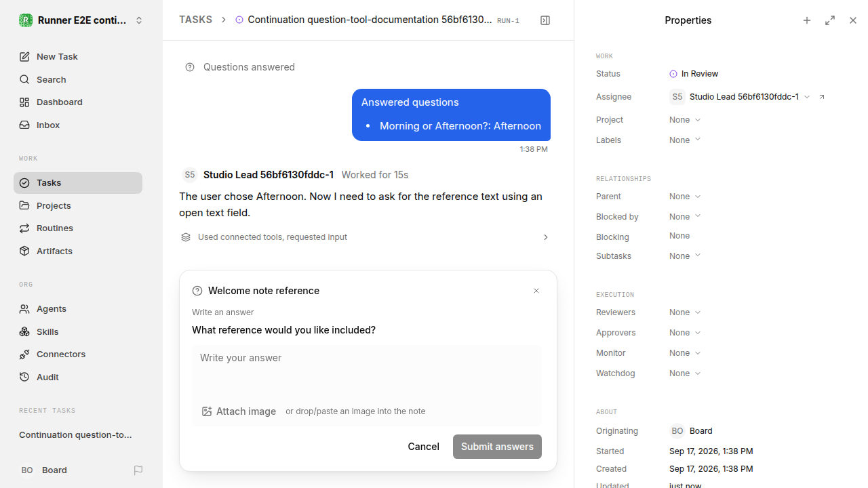Click the Answered questions message bubble
Image resolution: width=868 pixels, height=488 pixels.
click(451, 115)
